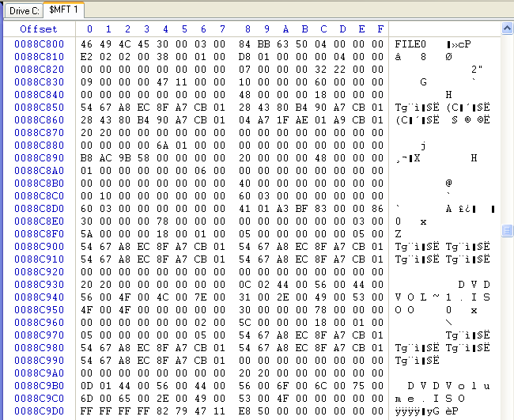Screen dimensions: 514x420
Task: Select offset row 0088C940
Action: pyautogui.click(x=39, y=297)
